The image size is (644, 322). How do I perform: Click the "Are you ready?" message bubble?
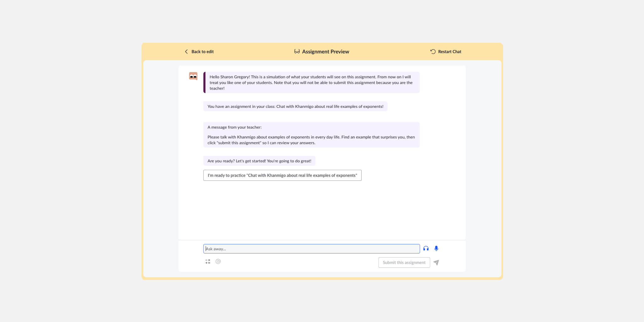pos(259,161)
